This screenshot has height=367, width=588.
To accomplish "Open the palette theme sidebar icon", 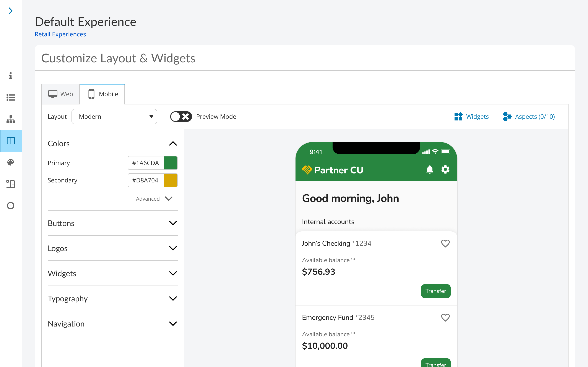I will (x=11, y=162).
